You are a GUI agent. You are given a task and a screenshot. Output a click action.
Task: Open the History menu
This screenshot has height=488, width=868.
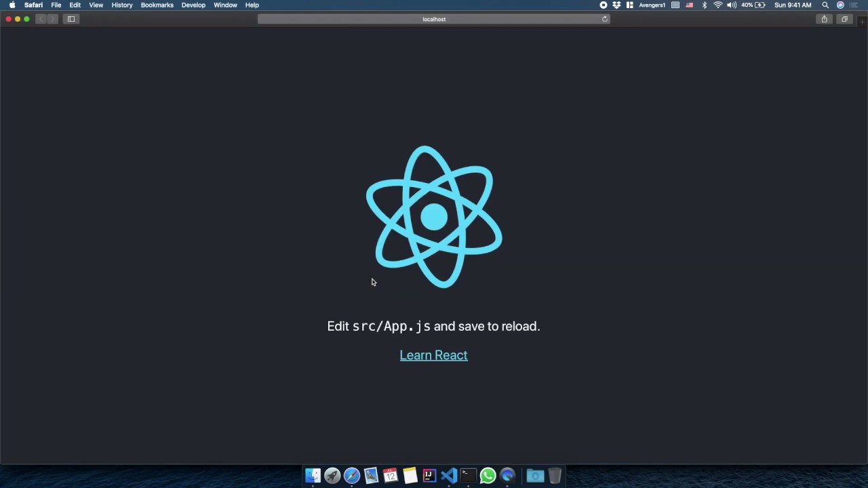coord(122,5)
